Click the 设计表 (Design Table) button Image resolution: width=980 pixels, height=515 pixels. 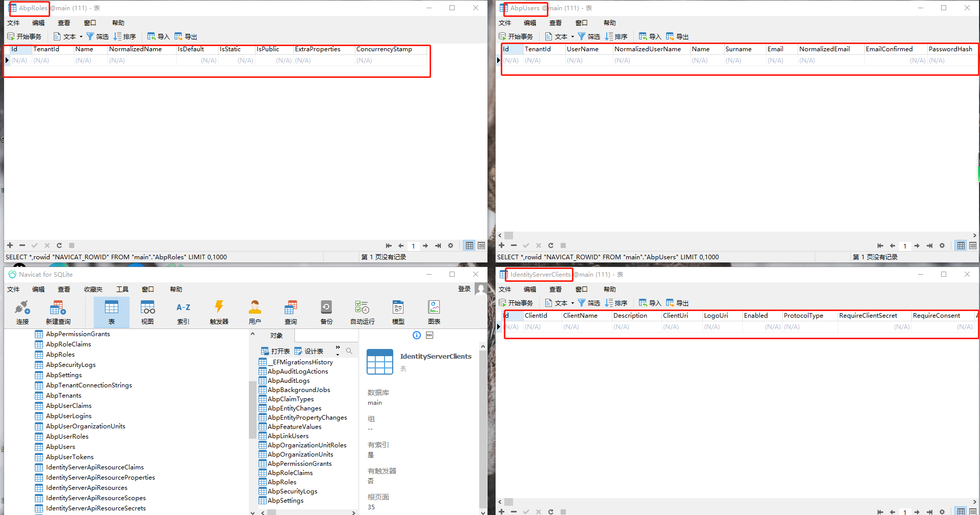[x=309, y=351]
